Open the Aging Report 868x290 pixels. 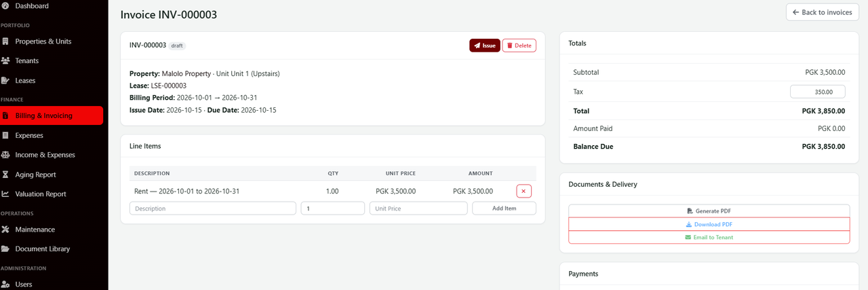pos(52,175)
